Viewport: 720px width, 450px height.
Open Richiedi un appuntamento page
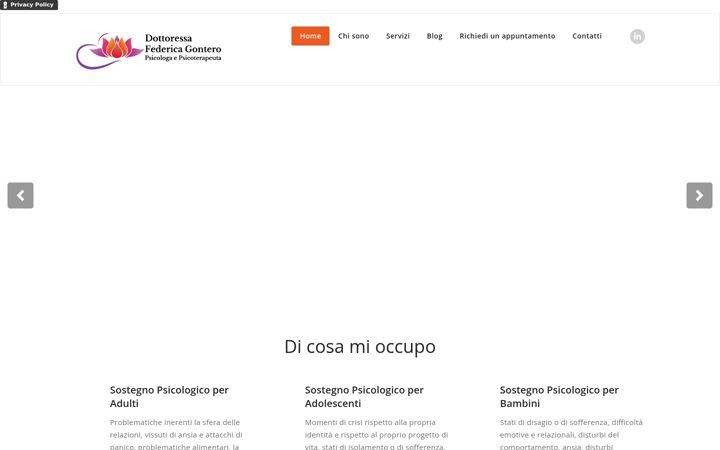507,36
